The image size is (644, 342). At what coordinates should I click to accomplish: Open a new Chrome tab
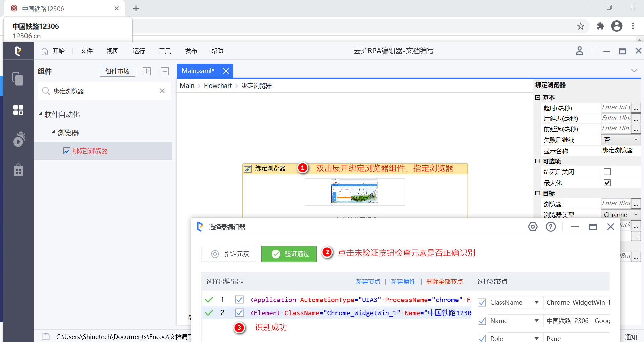point(136,8)
